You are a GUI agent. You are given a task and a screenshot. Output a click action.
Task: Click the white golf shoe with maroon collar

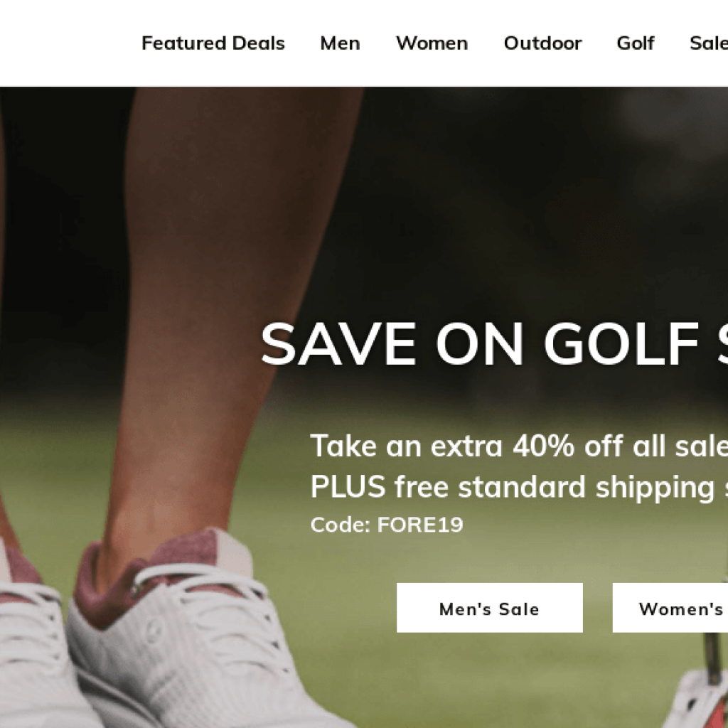(x=195, y=641)
